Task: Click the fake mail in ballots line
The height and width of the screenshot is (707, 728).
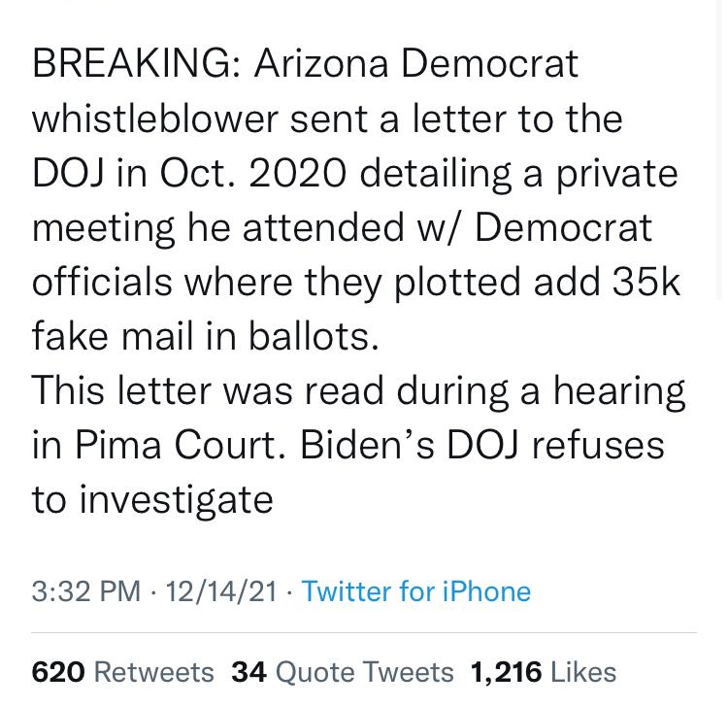Action: [x=204, y=338]
